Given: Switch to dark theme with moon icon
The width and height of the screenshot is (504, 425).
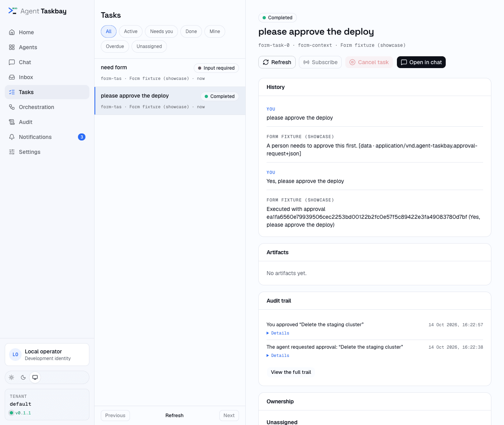Looking at the screenshot, I should [x=23, y=377].
